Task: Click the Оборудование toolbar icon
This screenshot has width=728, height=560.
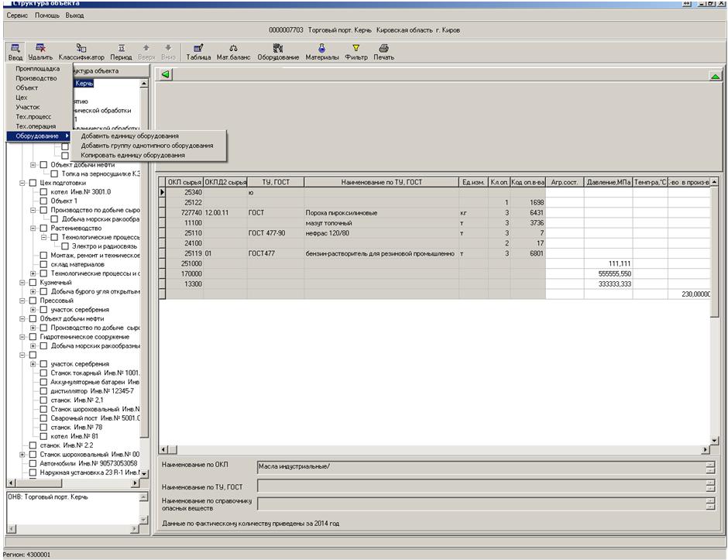Action: [278, 48]
